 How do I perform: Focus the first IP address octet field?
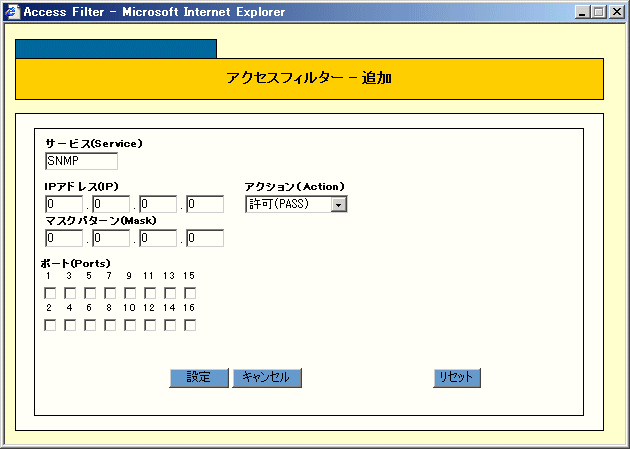tap(64, 204)
